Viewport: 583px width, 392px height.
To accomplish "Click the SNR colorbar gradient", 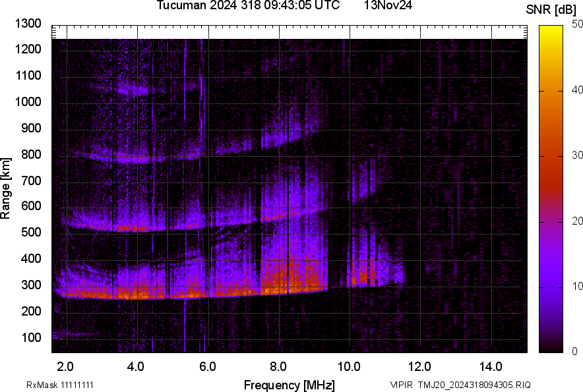I will coord(551,189).
